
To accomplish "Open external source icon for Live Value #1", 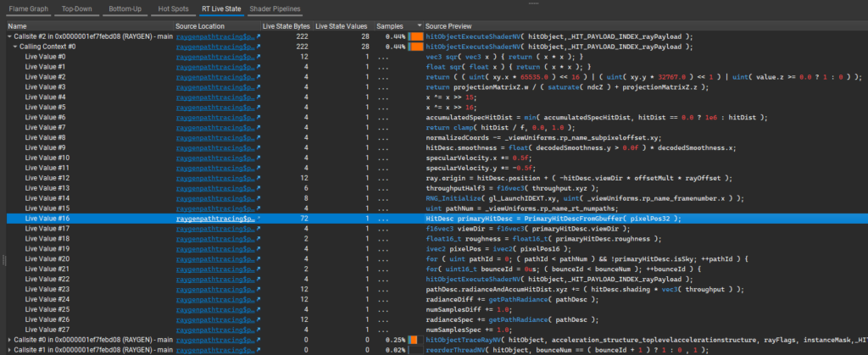I will [258, 67].
